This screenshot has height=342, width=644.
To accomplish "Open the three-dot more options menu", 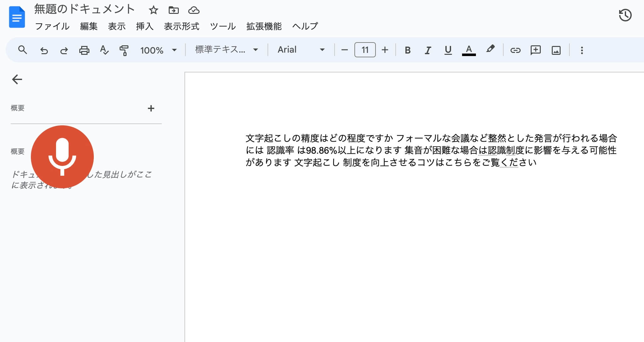I will [582, 50].
